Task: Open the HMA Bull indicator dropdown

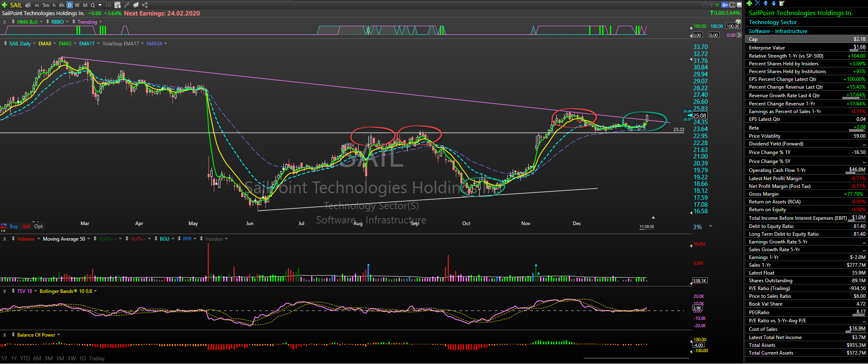Action: click(x=41, y=22)
